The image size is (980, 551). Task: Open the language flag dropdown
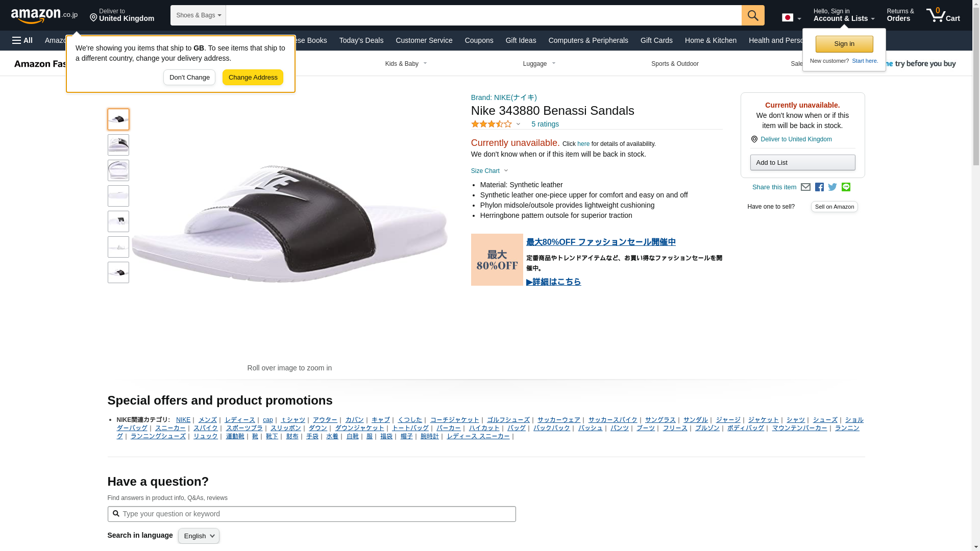[x=791, y=18]
